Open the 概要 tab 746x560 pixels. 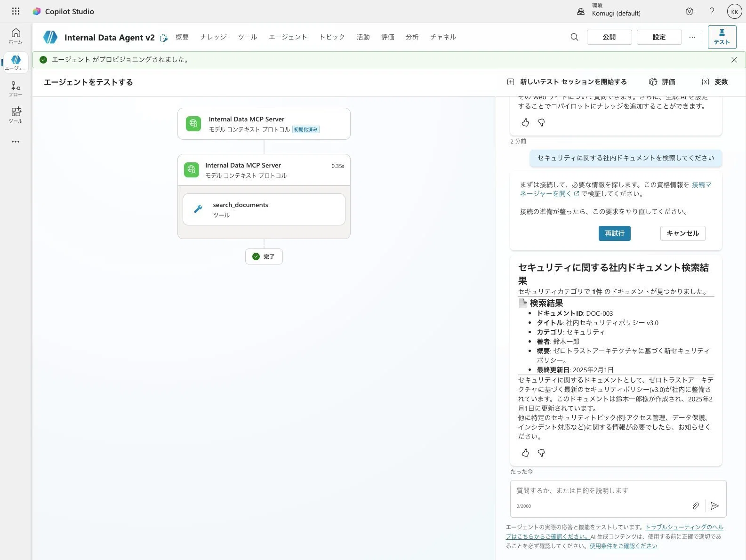[182, 37]
